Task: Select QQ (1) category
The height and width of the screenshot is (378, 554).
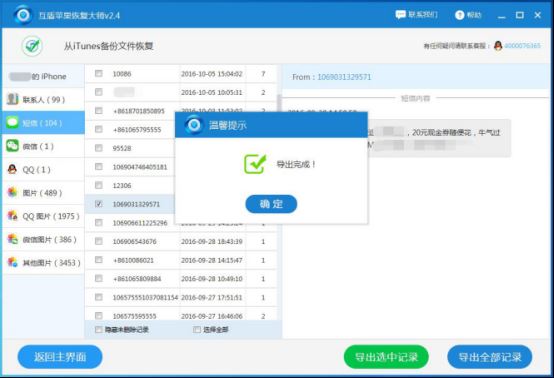Action: point(43,169)
